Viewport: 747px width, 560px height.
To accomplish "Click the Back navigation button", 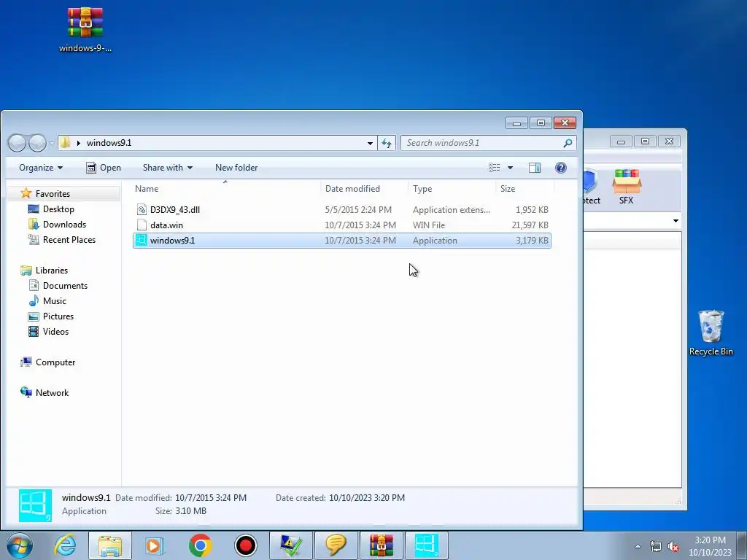I will pos(18,143).
